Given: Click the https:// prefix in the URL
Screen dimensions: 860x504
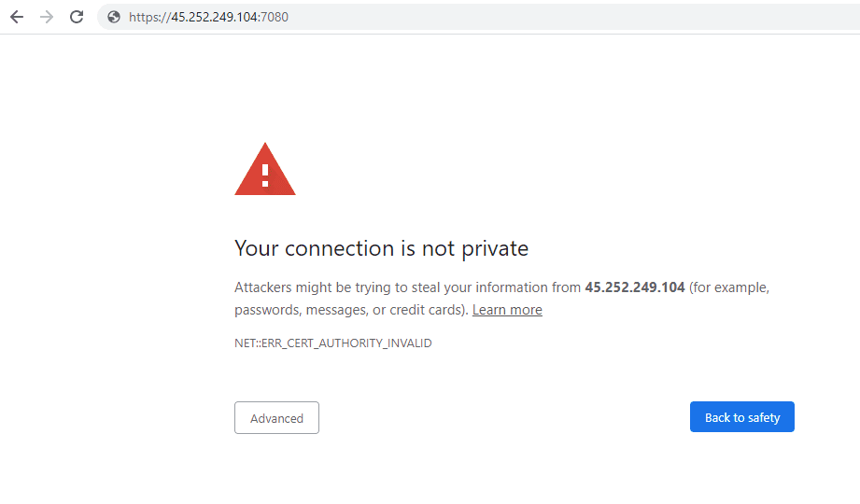Looking at the screenshot, I should (149, 17).
